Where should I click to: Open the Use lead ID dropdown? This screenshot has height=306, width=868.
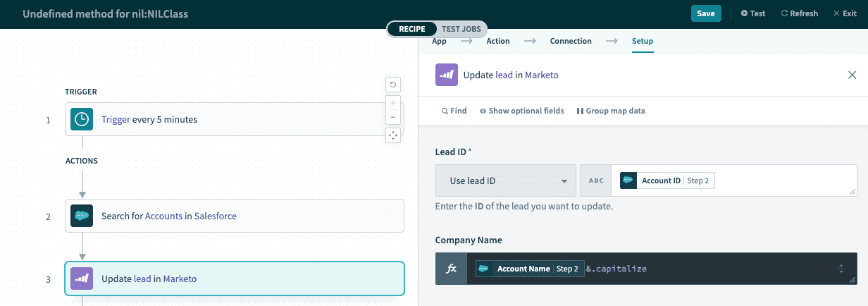505,181
